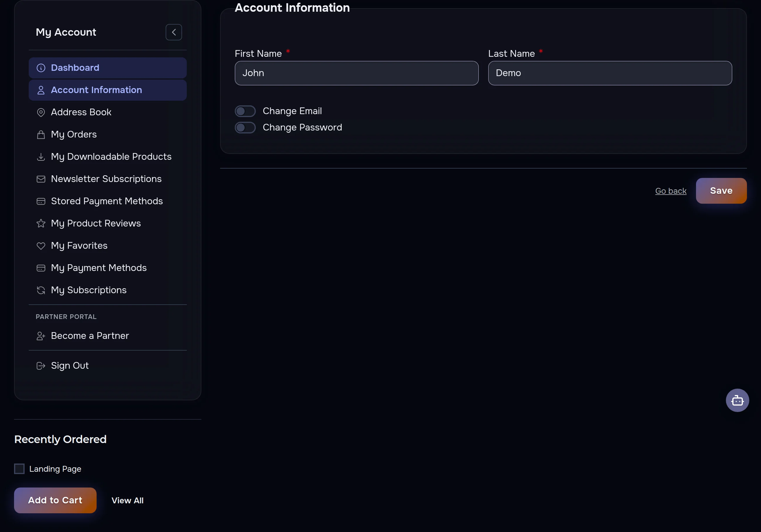Click the Newsletter Subscriptions envelope icon
This screenshot has height=532, width=761.
[x=41, y=179]
